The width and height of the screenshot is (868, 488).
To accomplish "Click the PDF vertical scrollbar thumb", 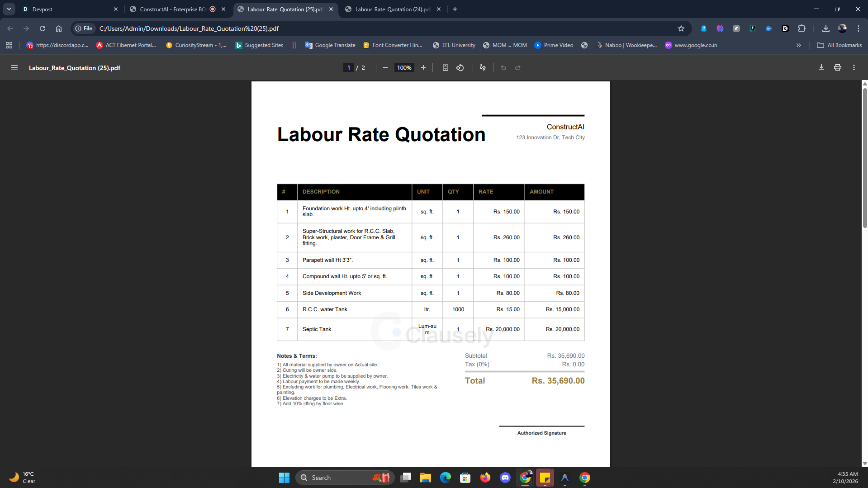I will 865,157.
